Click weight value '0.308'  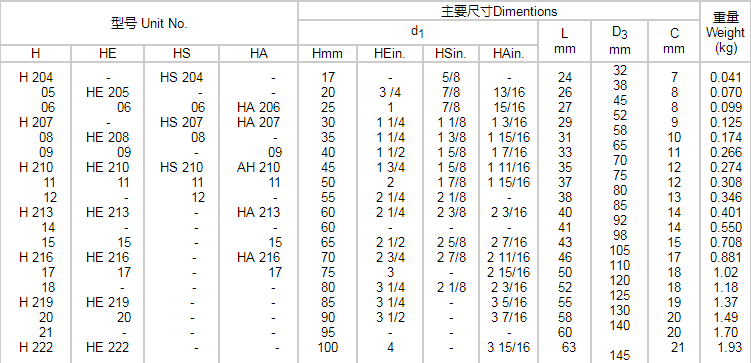coord(726,182)
